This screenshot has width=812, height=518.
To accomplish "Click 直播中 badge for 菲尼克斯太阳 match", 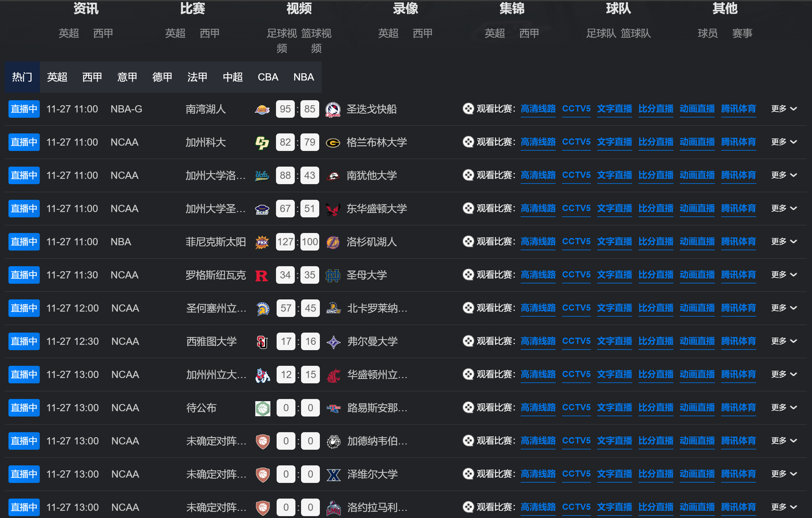I will click(24, 242).
